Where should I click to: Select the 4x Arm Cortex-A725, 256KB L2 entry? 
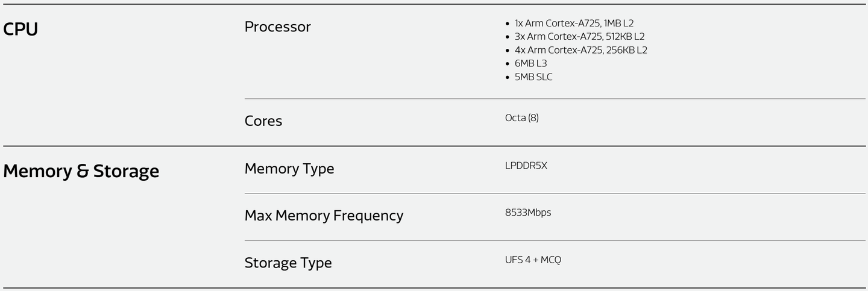click(580, 50)
